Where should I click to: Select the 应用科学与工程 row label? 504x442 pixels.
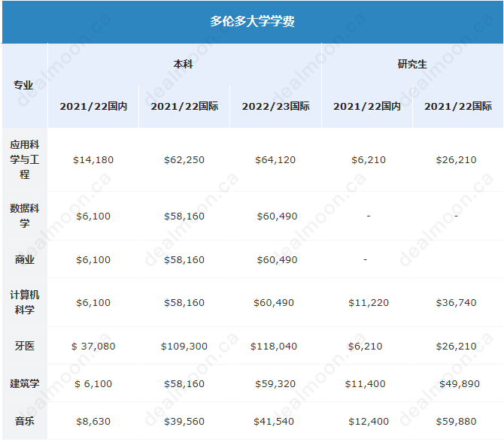pyautogui.click(x=24, y=159)
